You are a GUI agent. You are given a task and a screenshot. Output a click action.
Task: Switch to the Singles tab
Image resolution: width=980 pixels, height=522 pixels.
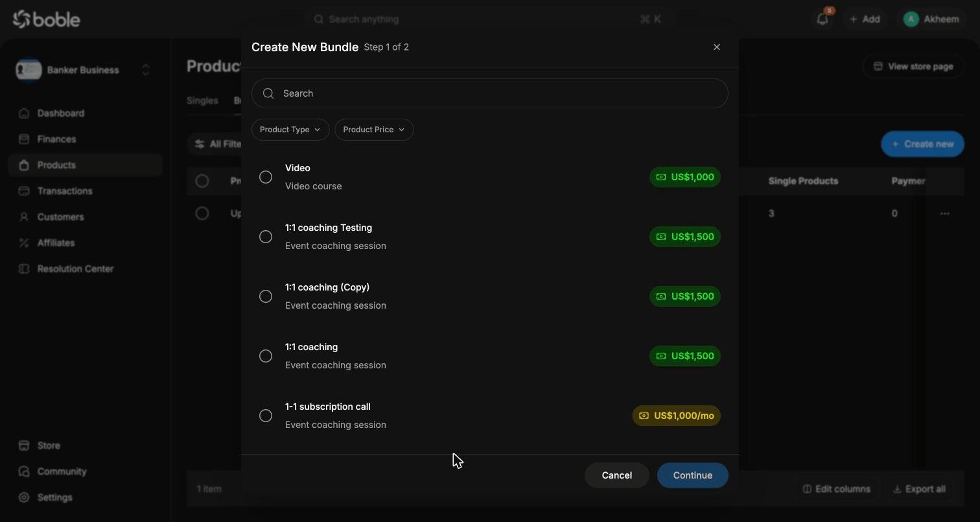202,101
